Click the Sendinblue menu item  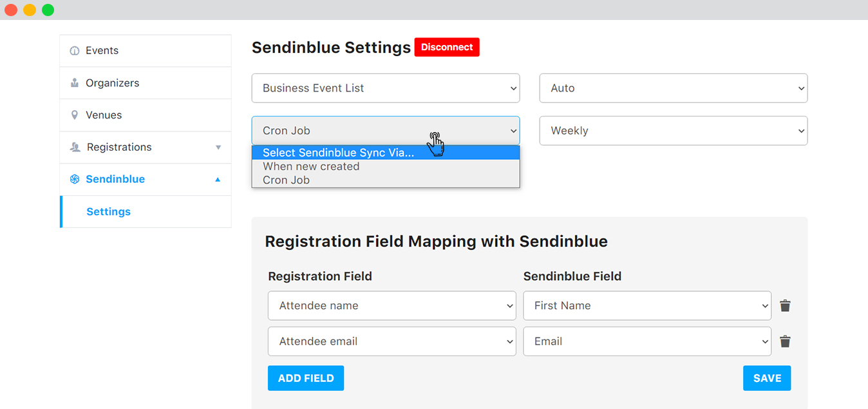pyautogui.click(x=146, y=180)
